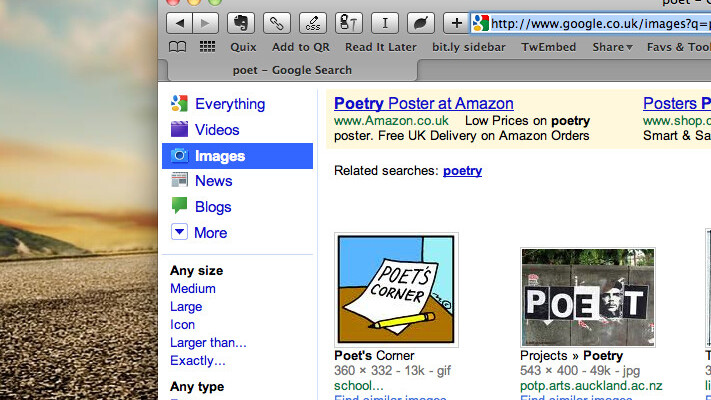
Task: Switch to Blogs search results
Action: point(213,207)
